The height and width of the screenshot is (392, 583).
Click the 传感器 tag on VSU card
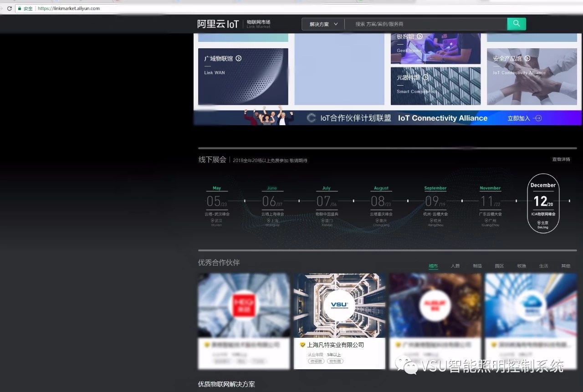316,361
